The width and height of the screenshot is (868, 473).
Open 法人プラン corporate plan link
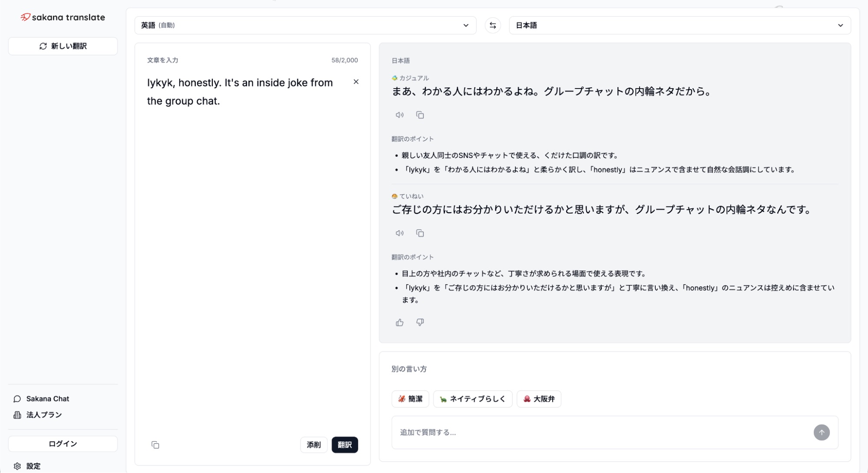[x=37, y=415]
